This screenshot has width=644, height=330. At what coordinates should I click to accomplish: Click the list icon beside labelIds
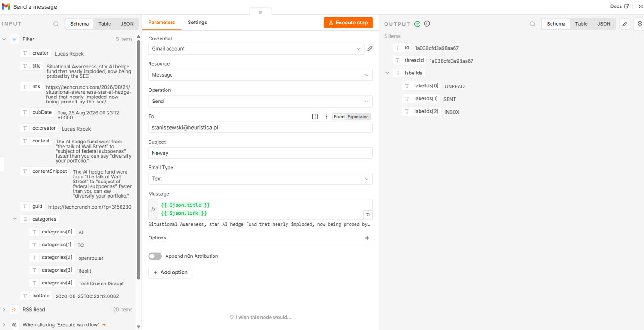pos(398,73)
